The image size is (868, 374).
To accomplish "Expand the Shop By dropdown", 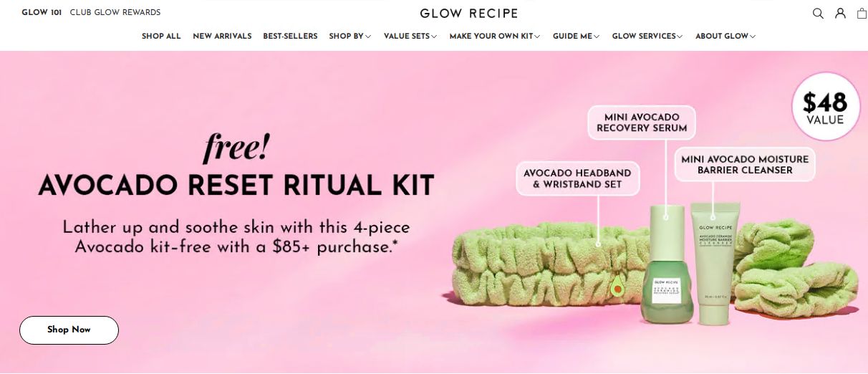I will coord(350,36).
